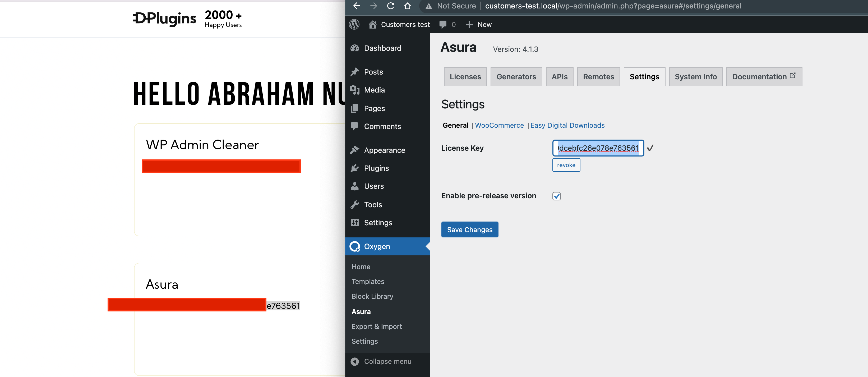The height and width of the screenshot is (377, 868).
Task: Select the General settings sub-link
Action: (x=456, y=125)
